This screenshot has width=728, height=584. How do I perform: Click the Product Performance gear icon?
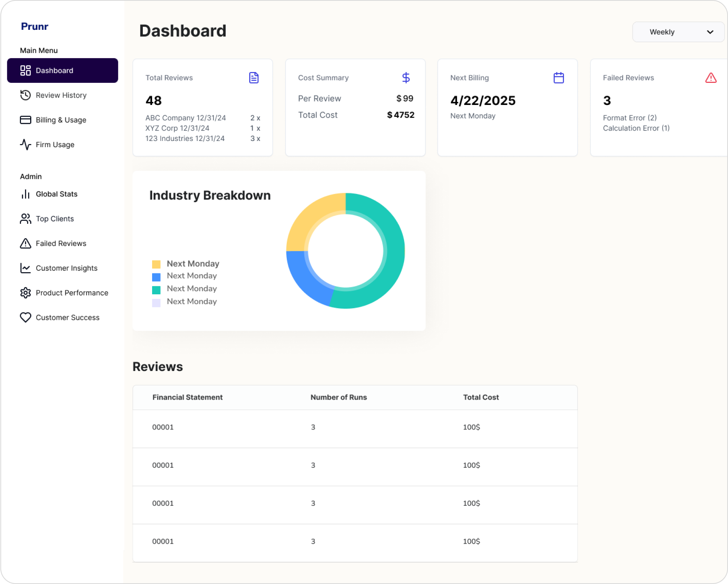(25, 292)
